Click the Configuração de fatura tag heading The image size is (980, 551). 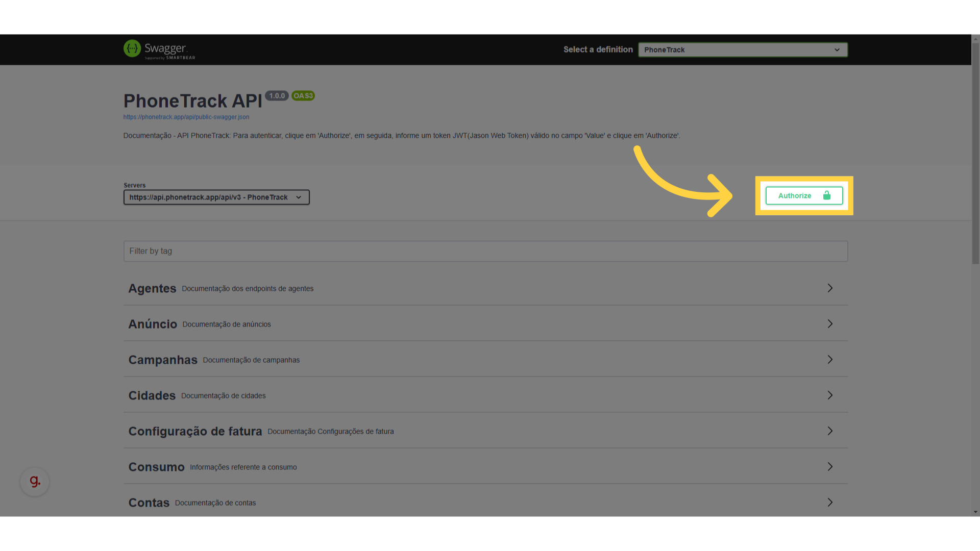point(195,431)
